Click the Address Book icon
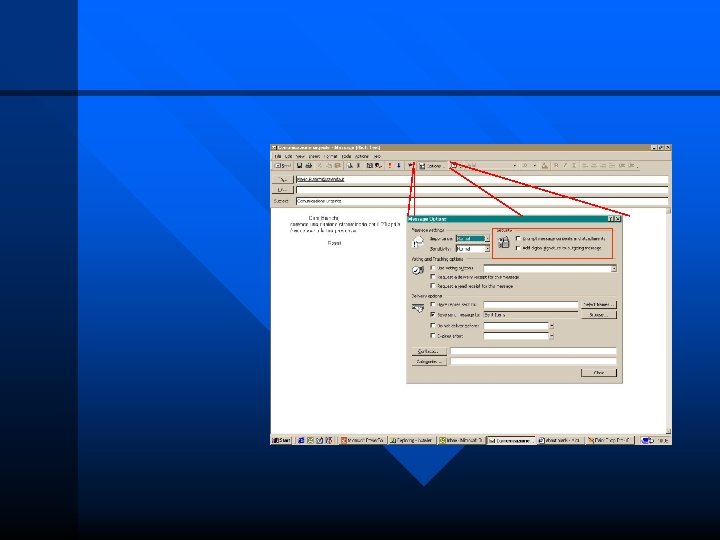This screenshot has height=540, width=720. (x=369, y=166)
